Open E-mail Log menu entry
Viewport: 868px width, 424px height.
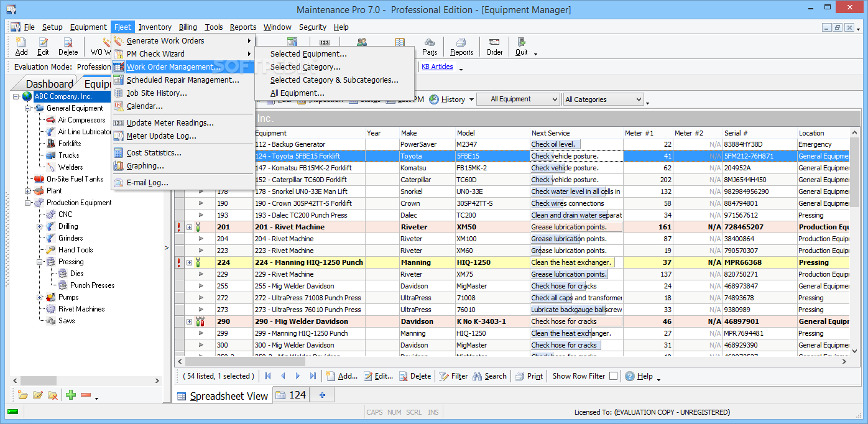coord(147,183)
